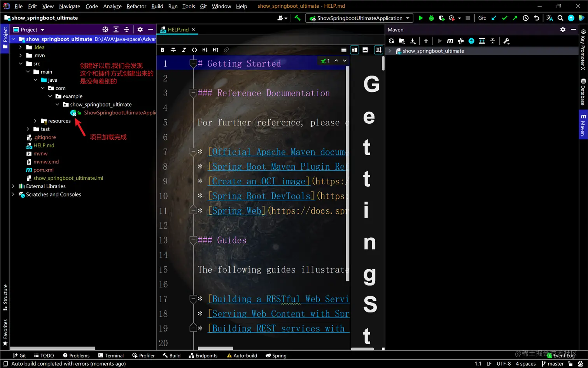Download sources and documentation in Maven panel
This screenshot has width=588, height=368.
tap(413, 41)
